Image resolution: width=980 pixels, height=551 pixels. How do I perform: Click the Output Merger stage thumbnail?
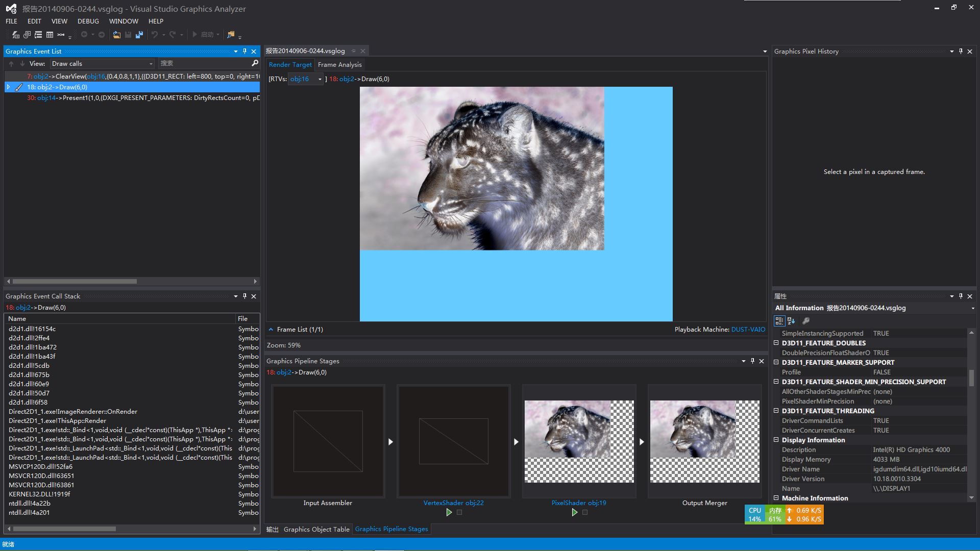pos(704,441)
